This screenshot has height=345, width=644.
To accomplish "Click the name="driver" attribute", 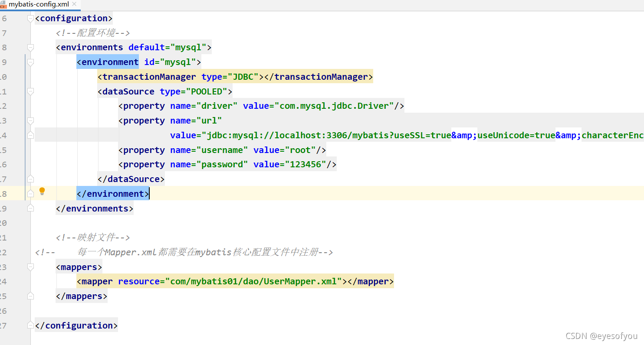I will pos(204,106).
